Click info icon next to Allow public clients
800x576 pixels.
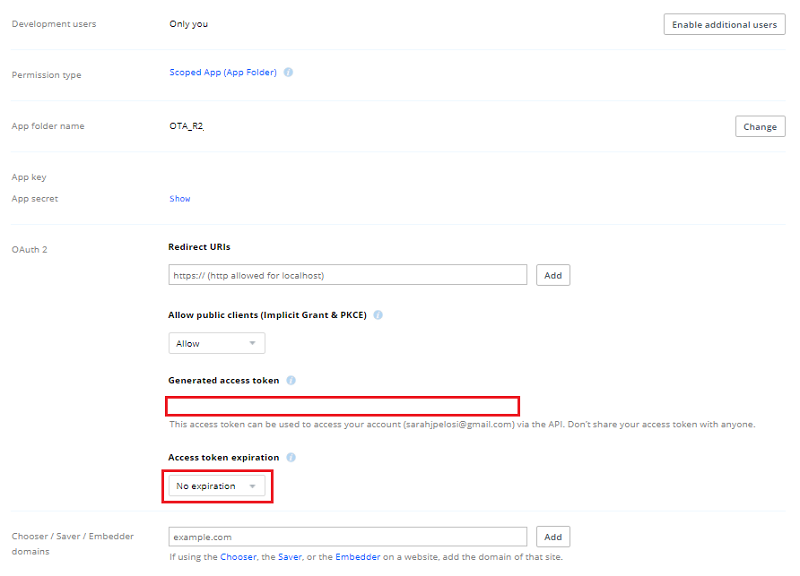coord(379,314)
